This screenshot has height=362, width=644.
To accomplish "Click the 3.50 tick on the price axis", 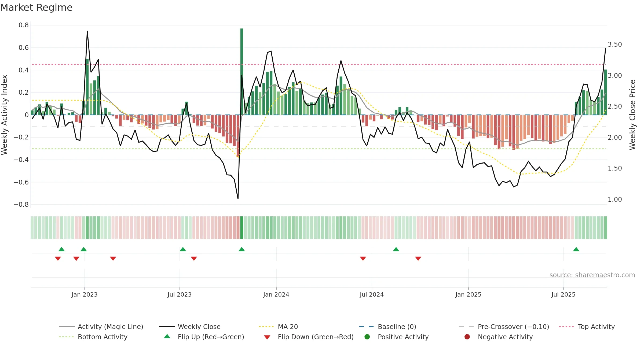I will pos(615,44).
